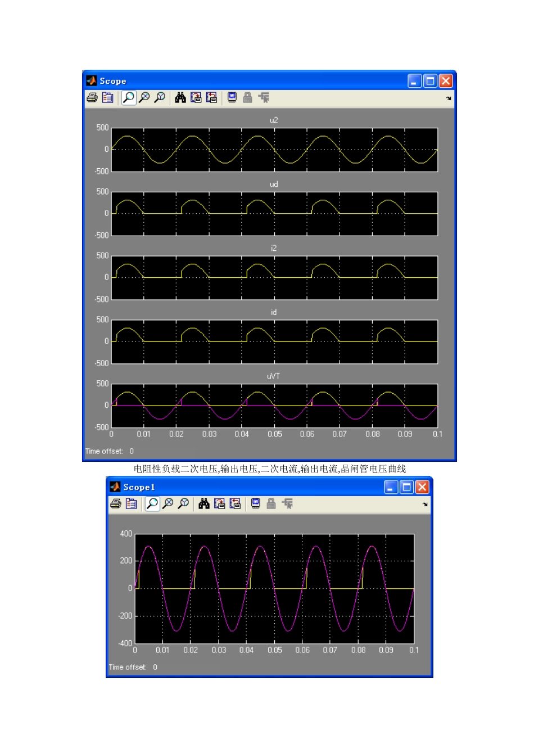Toggle the Zoom tool in the Scope window
534x756 pixels.
pyautogui.click(x=129, y=98)
